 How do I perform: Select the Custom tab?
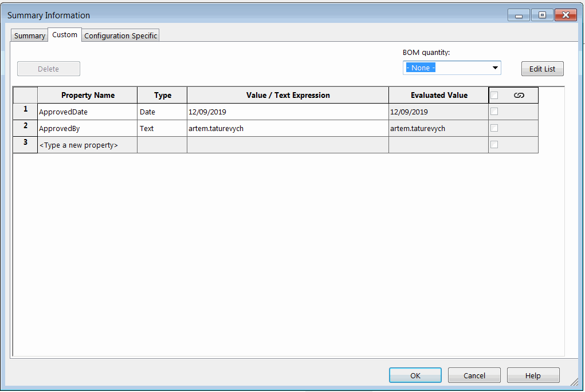click(x=64, y=34)
